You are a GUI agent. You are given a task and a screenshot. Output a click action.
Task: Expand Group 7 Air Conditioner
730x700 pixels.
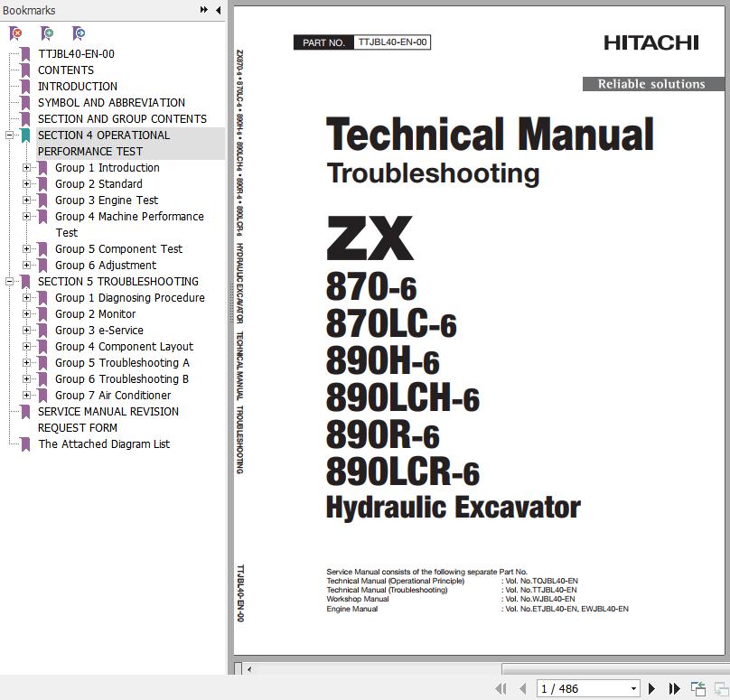click(26, 395)
